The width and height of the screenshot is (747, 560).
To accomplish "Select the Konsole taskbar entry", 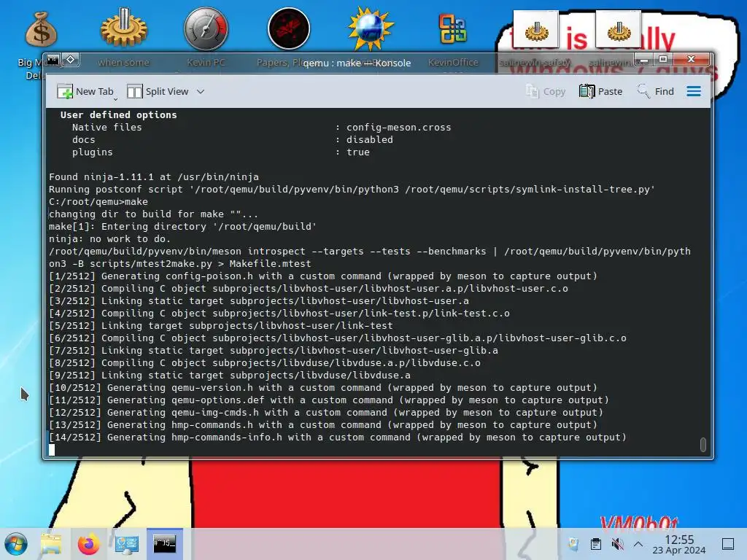I will pyautogui.click(x=164, y=544).
